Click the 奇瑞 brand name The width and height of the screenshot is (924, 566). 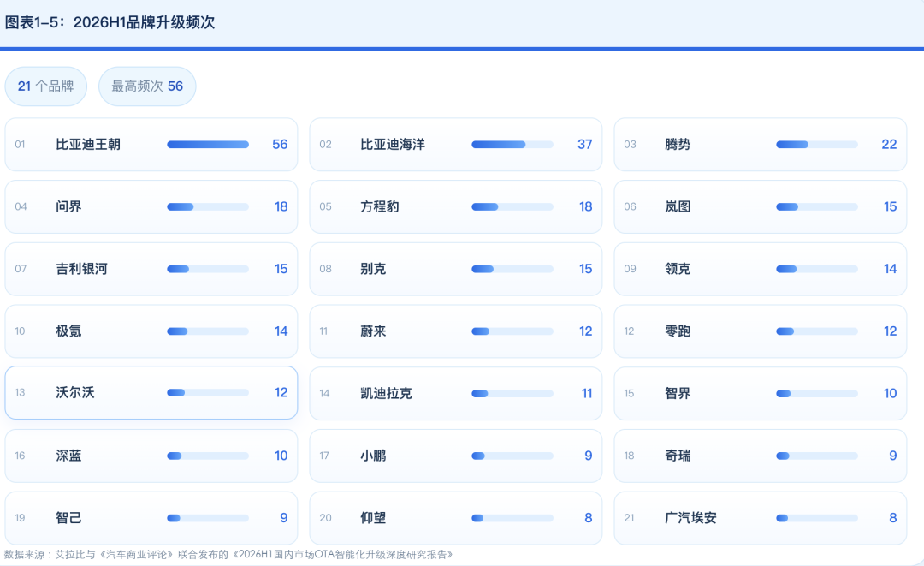click(x=678, y=456)
